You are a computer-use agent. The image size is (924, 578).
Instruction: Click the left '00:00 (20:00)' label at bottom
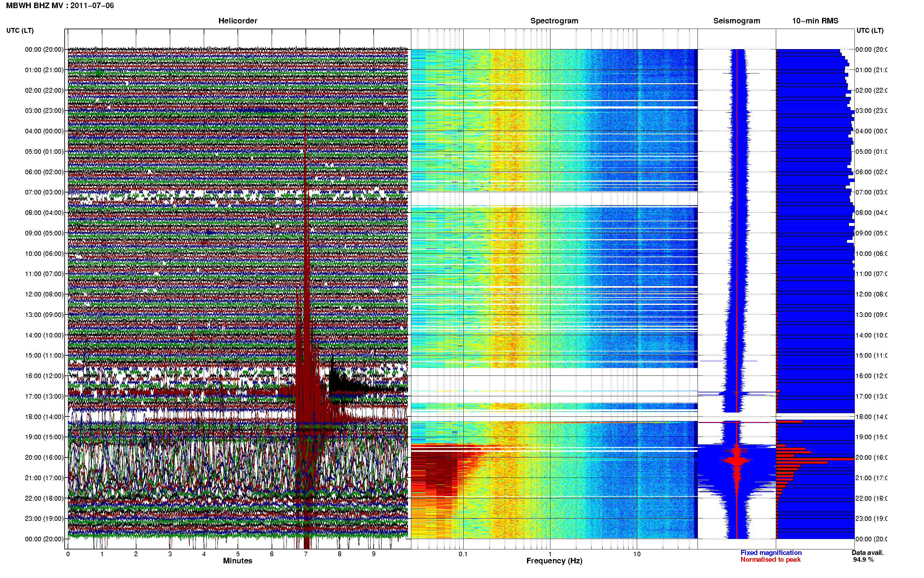coord(44,539)
